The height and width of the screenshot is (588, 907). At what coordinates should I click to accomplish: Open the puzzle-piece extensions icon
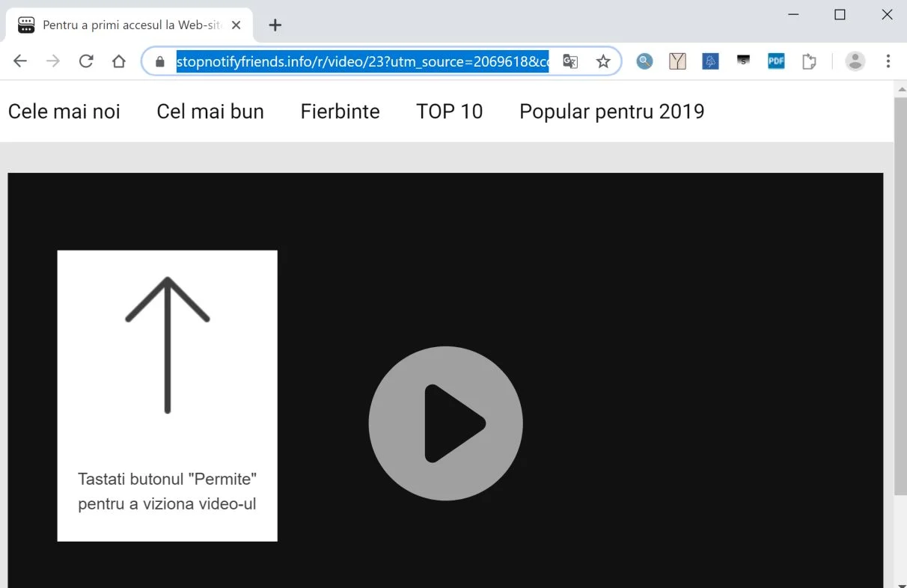809,61
